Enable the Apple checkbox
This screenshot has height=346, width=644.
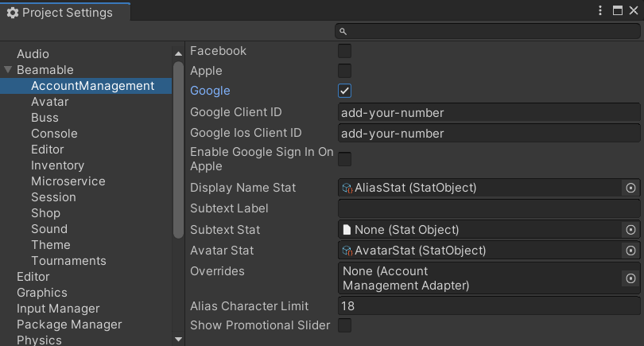click(345, 71)
